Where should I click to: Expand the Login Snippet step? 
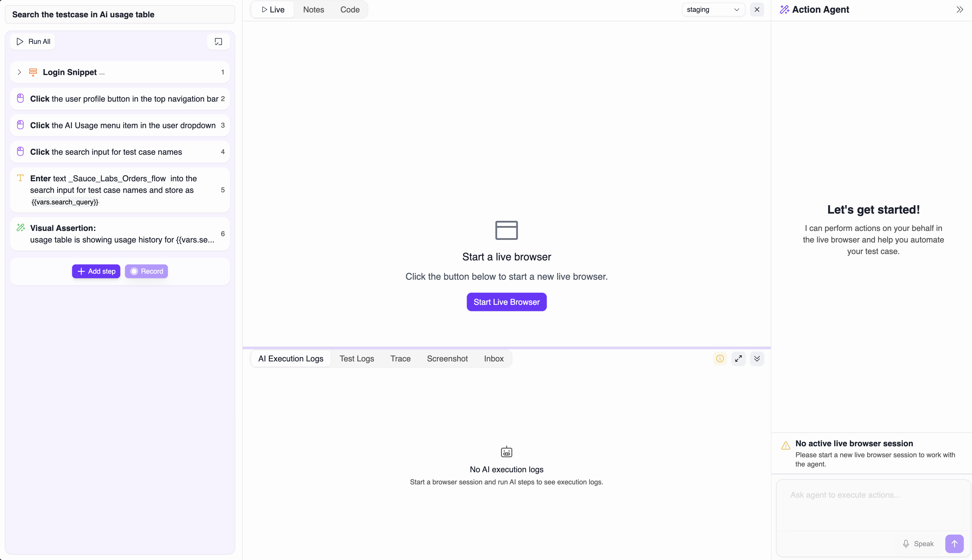pyautogui.click(x=19, y=72)
